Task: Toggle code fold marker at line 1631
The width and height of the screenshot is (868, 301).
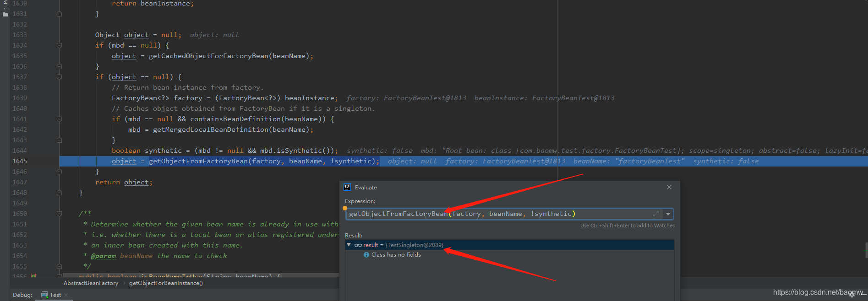Action: click(x=59, y=14)
